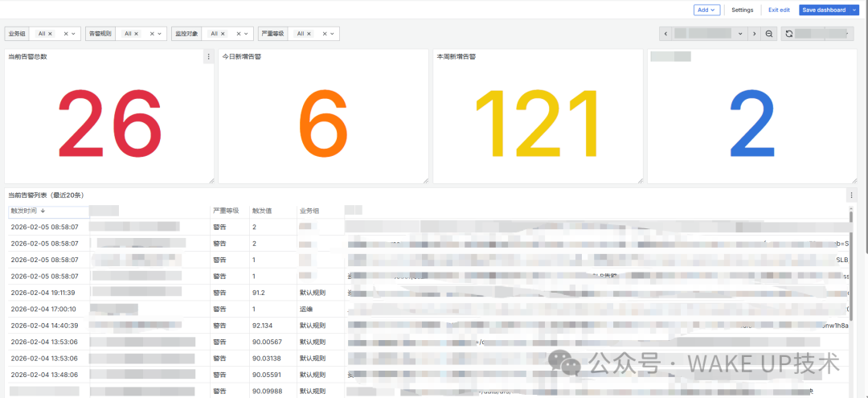Remove the All chip in 告警规则 filter
This screenshot has height=398, width=868.
[x=136, y=34]
